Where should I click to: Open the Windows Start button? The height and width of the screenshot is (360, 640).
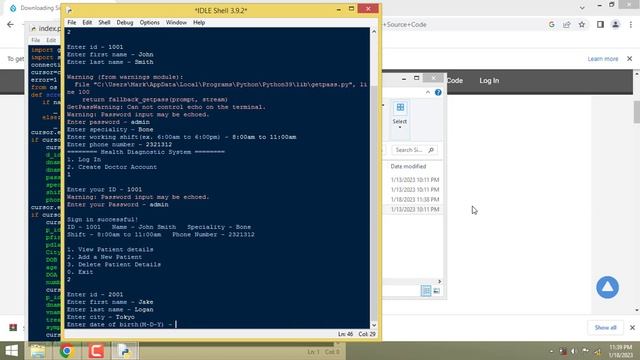11,351
